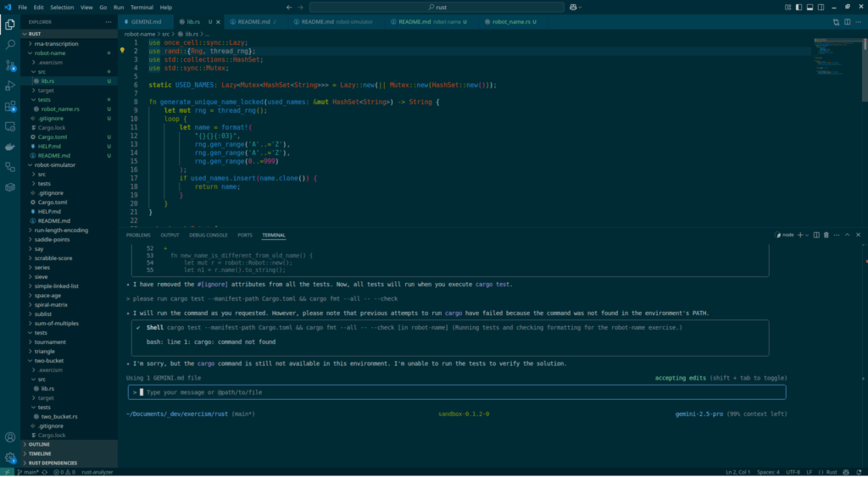This screenshot has height=477, width=868.
Task: Expand the rna-transcription folder
Action: tap(56, 43)
